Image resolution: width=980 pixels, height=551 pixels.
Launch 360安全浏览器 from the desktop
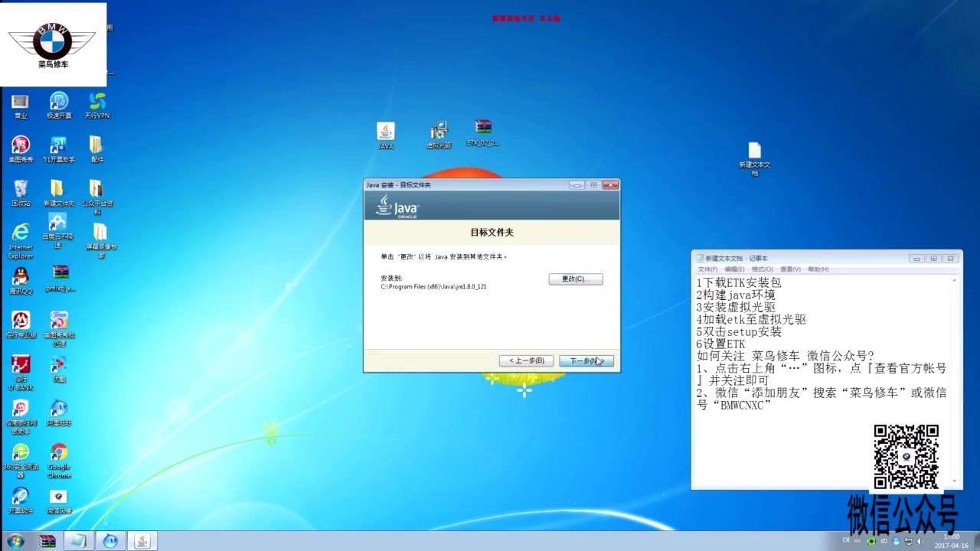[x=21, y=461]
